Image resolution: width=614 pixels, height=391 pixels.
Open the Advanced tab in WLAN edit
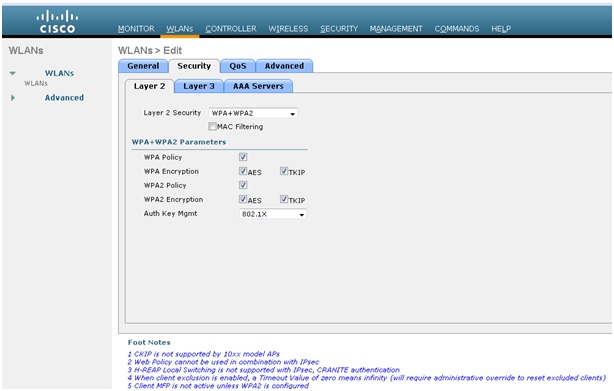[x=284, y=66]
